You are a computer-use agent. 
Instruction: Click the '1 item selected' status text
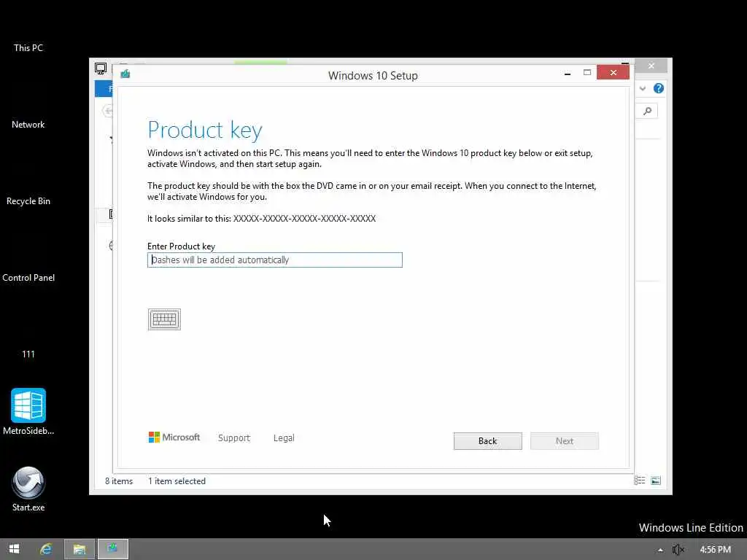[177, 481]
